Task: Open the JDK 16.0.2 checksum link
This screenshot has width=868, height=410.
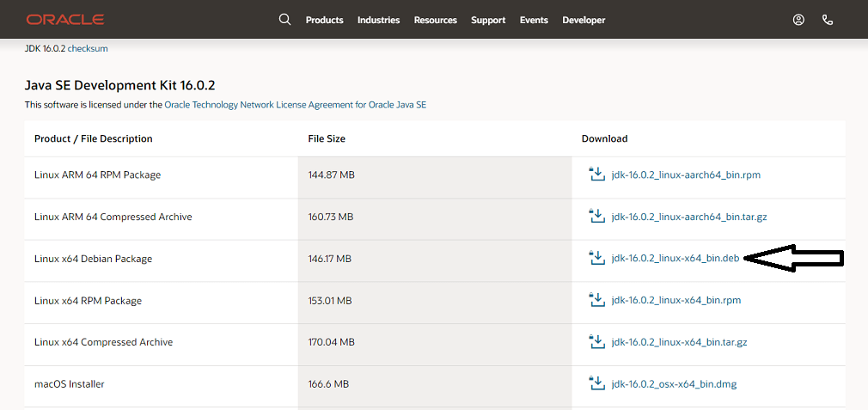Action: pyautogui.click(x=88, y=49)
